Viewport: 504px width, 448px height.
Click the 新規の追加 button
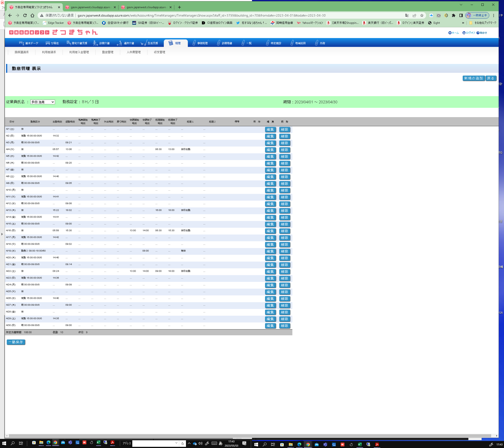[x=473, y=78]
